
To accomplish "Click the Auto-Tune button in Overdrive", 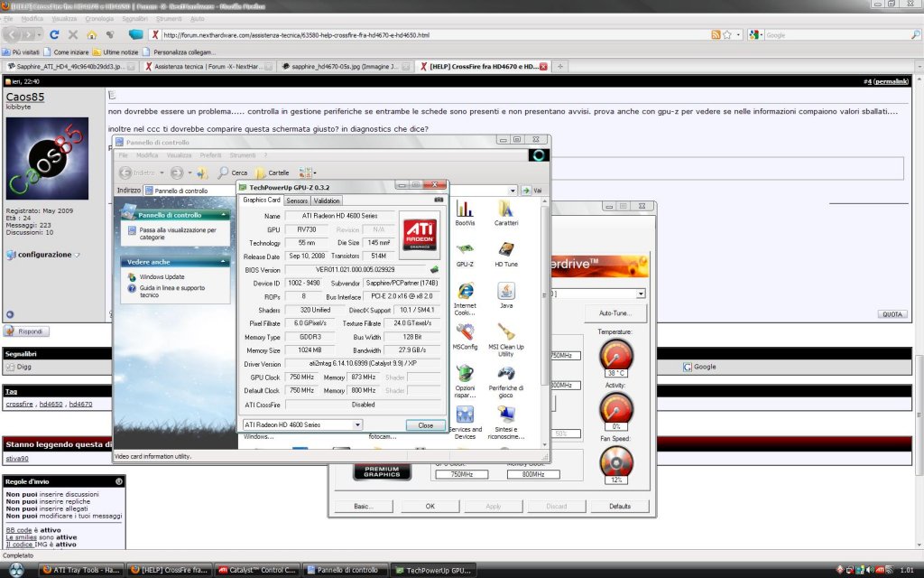I will click(615, 313).
